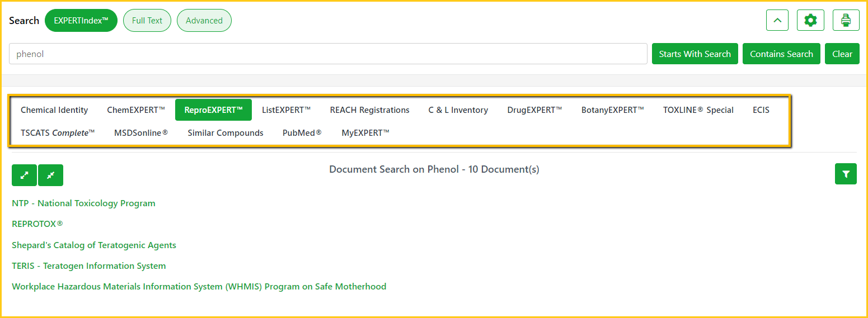Switch to the Chemical Identity tab
This screenshot has height=318, width=868.
tap(54, 110)
